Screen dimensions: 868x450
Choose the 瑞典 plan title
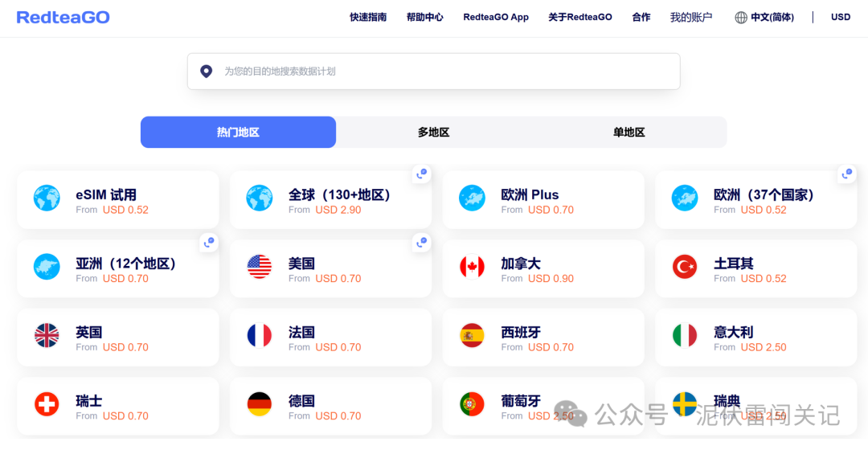[x=727, y=401]
